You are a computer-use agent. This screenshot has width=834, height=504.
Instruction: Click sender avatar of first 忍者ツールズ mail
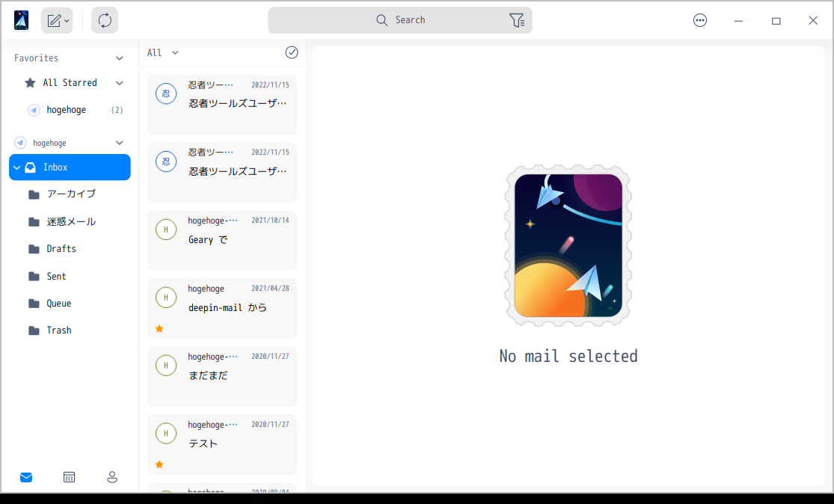[x=166, y=93]
